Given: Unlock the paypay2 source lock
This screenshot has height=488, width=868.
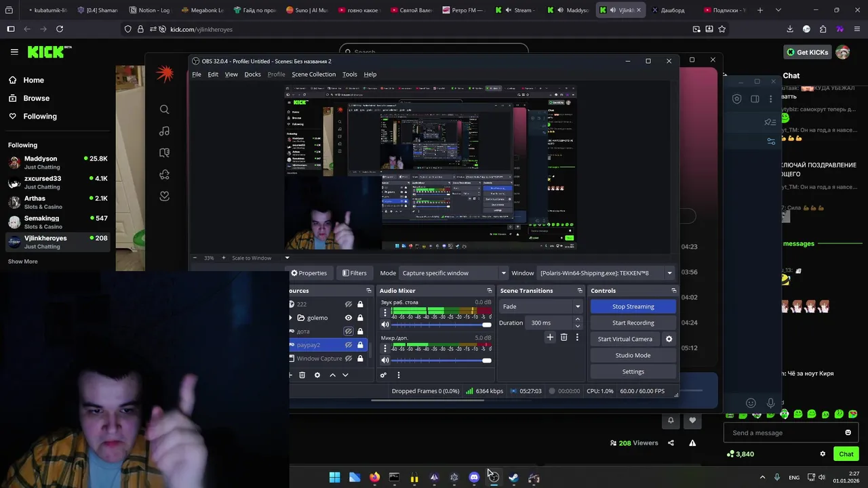Looking at the screenshot, I should (360, 345).
